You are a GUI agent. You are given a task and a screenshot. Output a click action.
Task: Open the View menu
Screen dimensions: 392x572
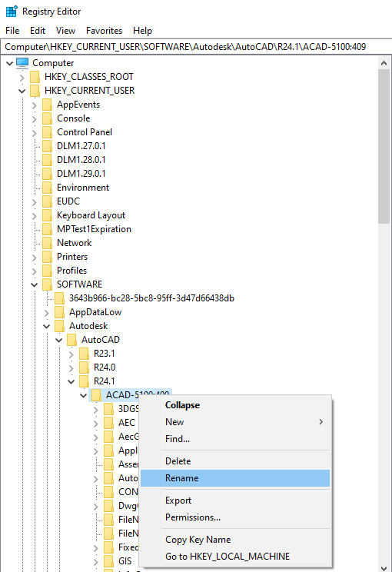point(65,31)
